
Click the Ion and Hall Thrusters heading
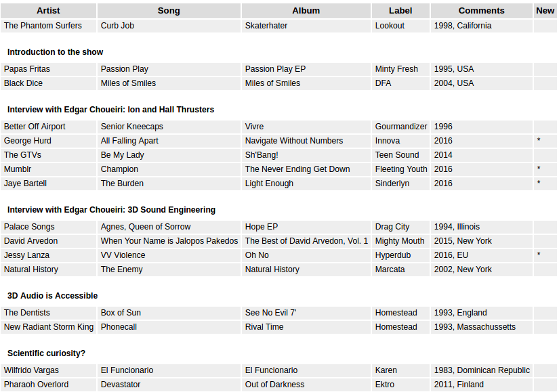click(x=110, y=110)
